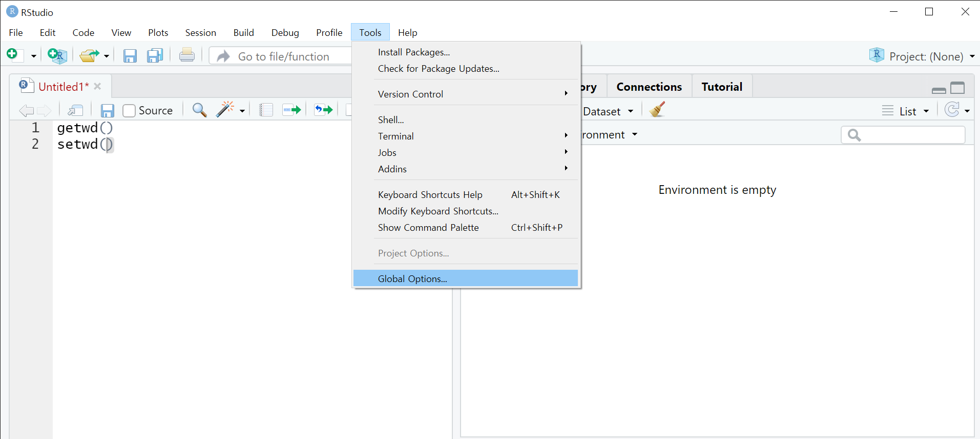
Task: Switch to the Connections tab
Action: [649, 87]
